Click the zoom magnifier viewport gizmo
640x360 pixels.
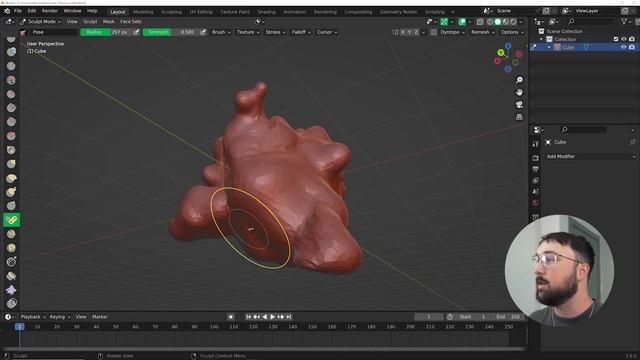(x=519, y=80)
